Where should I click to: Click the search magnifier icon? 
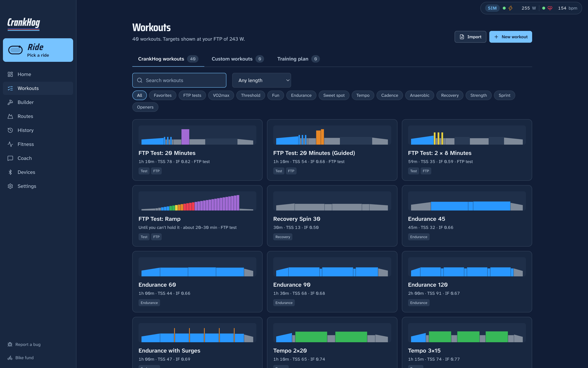(x=140, y=80)
